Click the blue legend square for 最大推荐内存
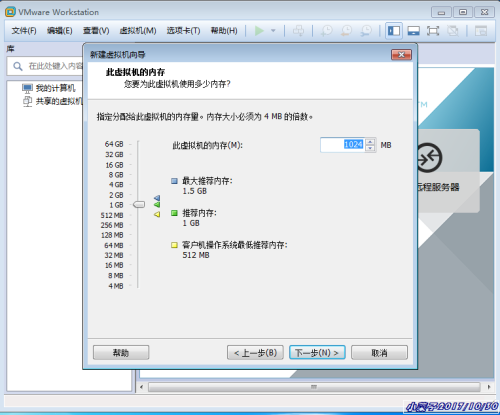This screenshot has width=500, height=415. click(174, 181)
